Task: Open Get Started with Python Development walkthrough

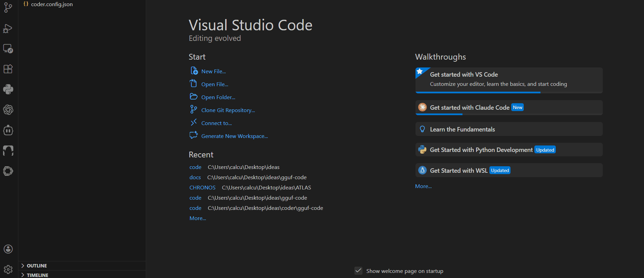Action: (509, 150)
